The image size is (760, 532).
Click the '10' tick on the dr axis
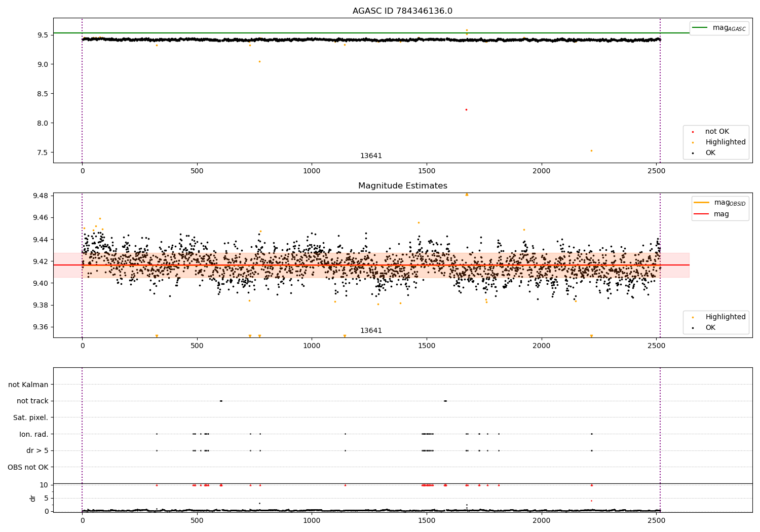pyautogui.click(x=44, y=485)
